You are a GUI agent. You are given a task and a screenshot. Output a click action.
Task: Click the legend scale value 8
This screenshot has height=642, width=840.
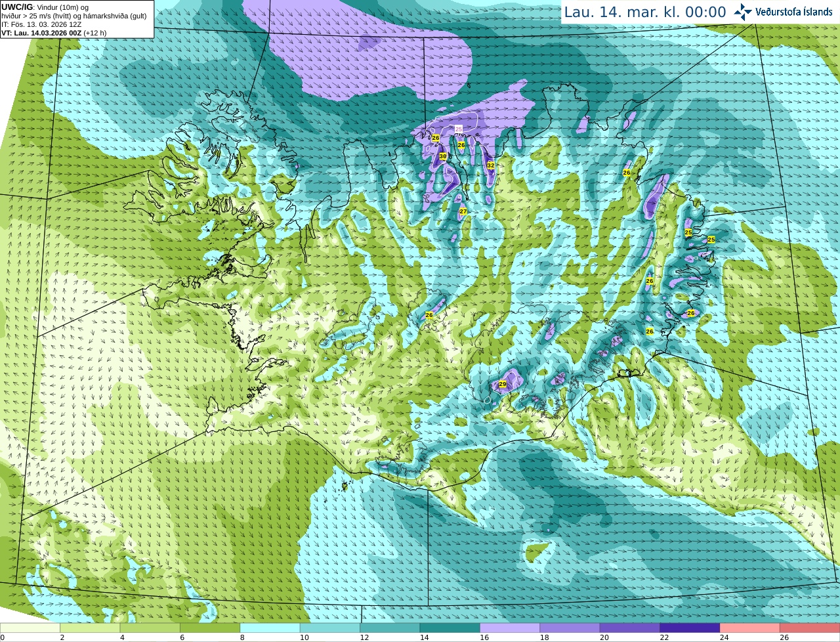[x=242, y=637]
